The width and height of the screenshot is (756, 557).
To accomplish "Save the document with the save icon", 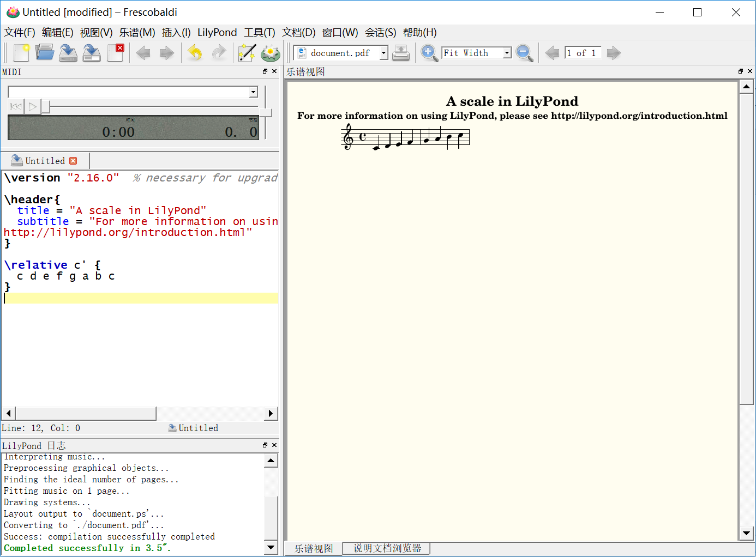I will point(68,53).
